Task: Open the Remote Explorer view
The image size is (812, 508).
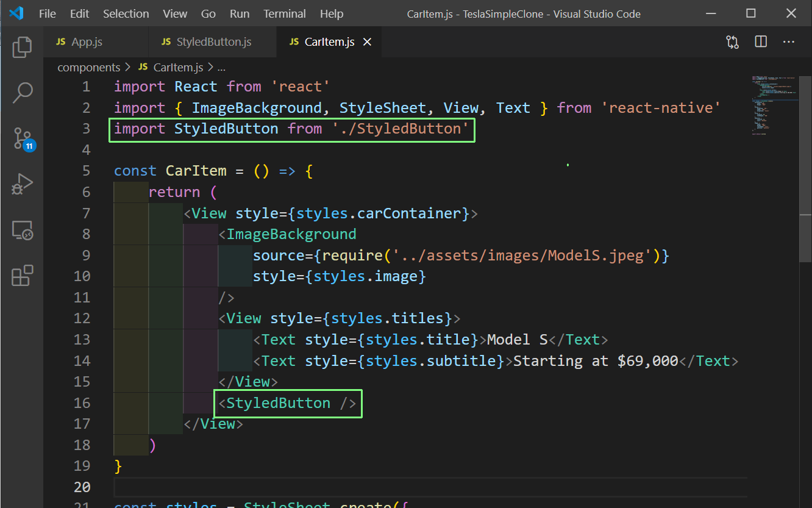Action: coord(22,230)
